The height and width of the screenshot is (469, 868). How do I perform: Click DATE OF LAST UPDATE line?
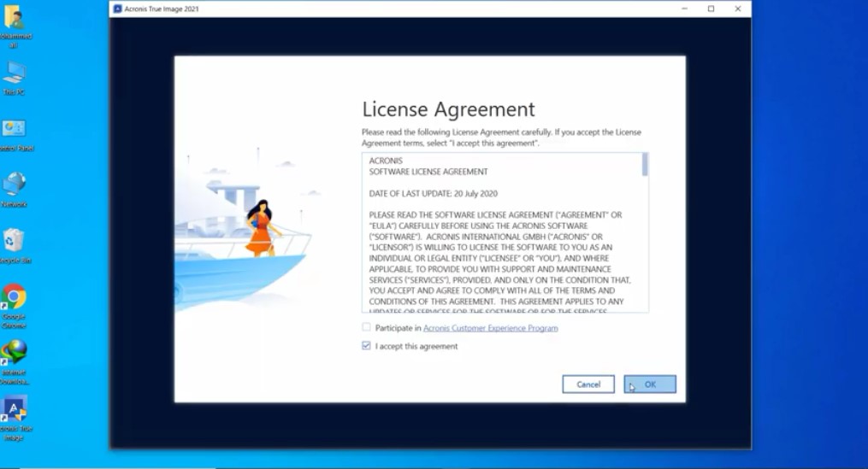pyautogui.click(x=433, y=194)
